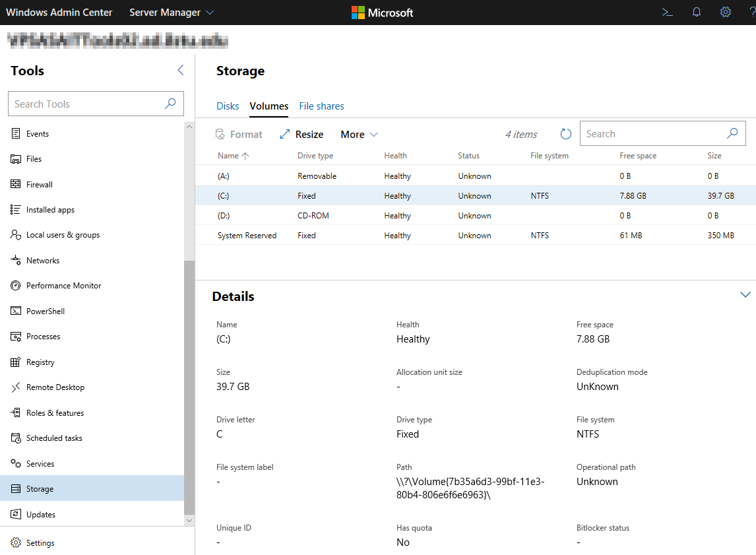The height and width of the screenshot is (555, 756).
Task: Click the 39.7 GB size cell
Action: coord(721,196)
